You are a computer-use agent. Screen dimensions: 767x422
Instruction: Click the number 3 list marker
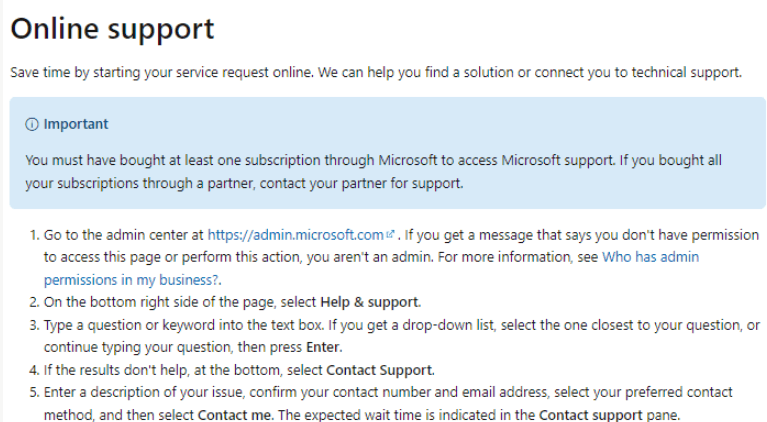(33, 325)
